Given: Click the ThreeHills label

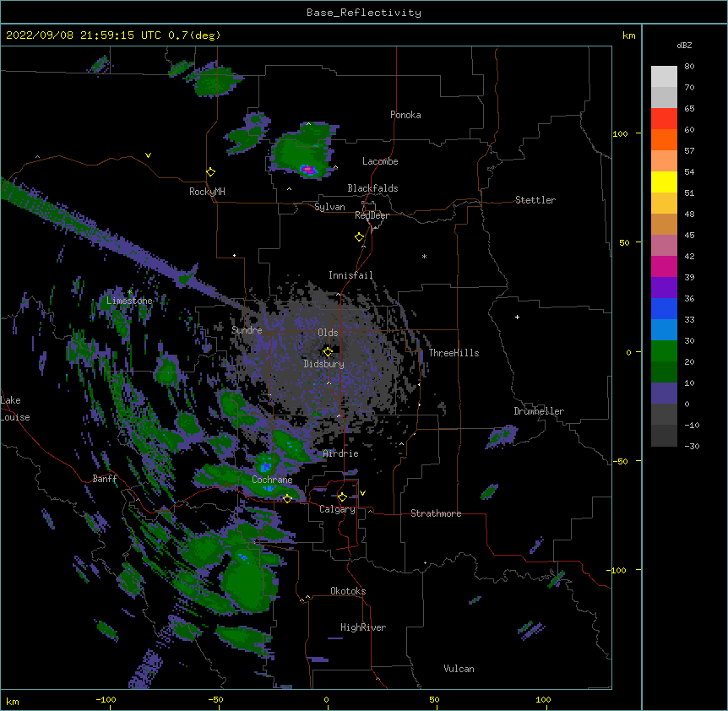Looking at the screenshot, I should (454, 353).
